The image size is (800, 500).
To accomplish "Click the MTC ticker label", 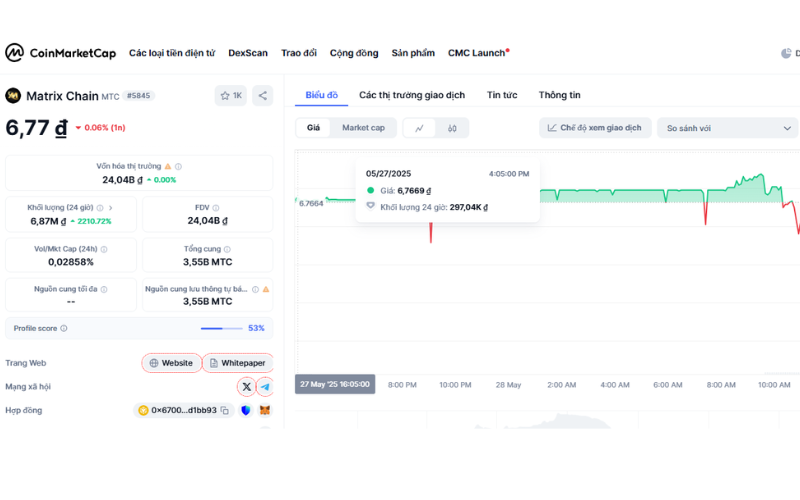I will tap(110, 96).
